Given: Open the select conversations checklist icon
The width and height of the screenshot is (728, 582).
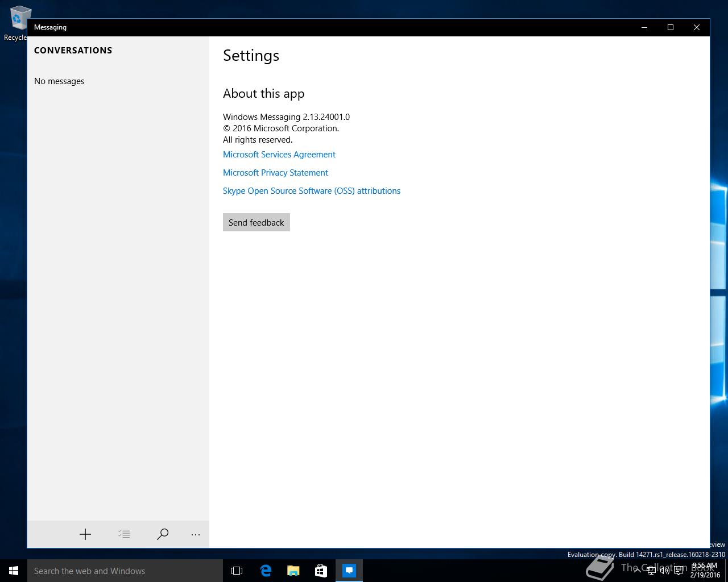Looking at the screenshot, I should pyautogui.click(x=124, y=534).
